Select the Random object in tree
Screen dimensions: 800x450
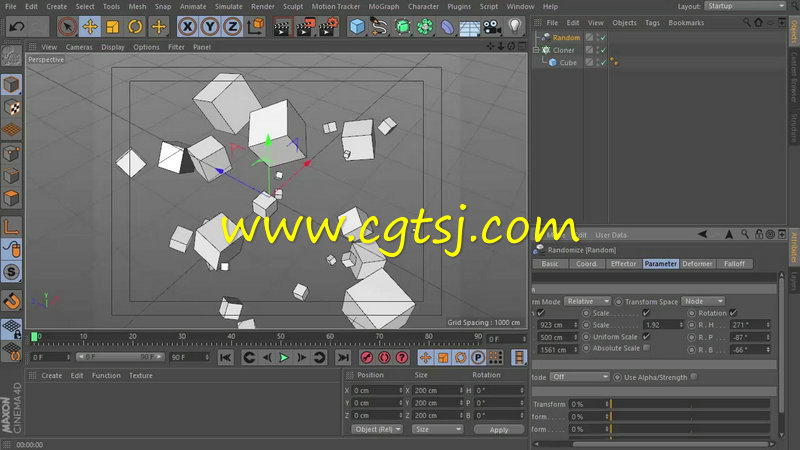pyautogui.click(x=566, y=38)
